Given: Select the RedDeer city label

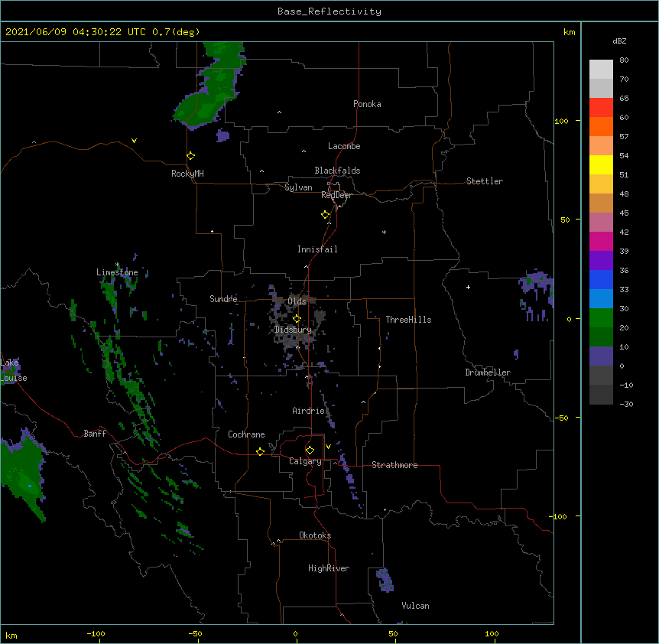Looking at the screenshot, I should [336, 195].
